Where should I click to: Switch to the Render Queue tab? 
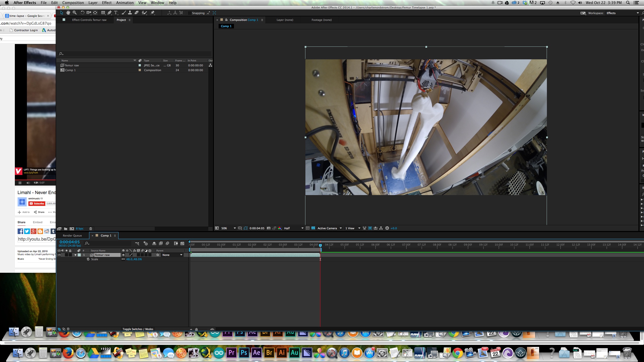[72, 236]
